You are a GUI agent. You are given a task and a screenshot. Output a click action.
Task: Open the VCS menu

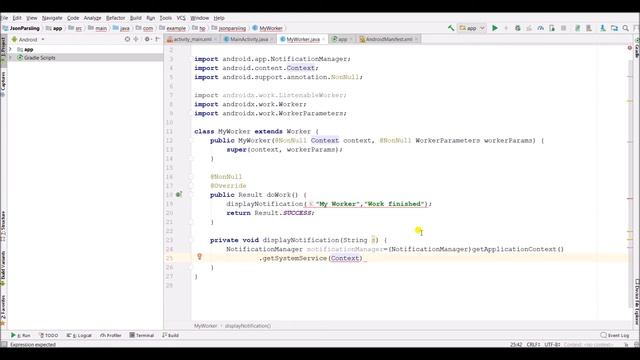point(181,18)
